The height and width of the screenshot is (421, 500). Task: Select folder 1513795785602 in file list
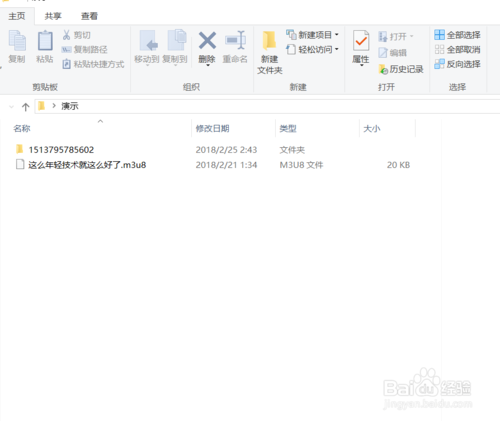[x=61, y=150]
